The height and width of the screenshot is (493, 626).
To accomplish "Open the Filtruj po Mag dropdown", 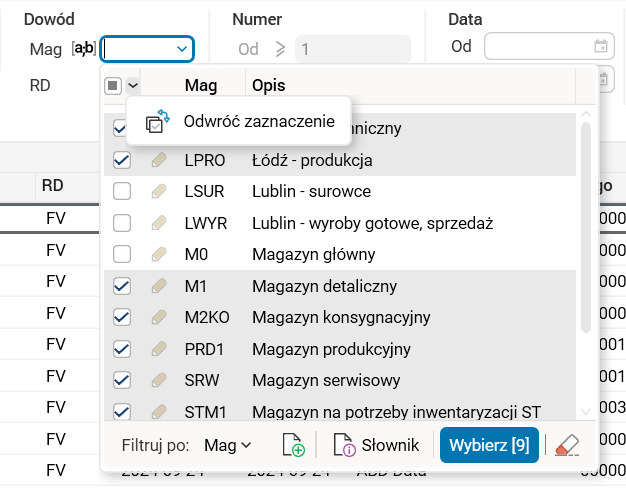I will click(x=228, y=445).
